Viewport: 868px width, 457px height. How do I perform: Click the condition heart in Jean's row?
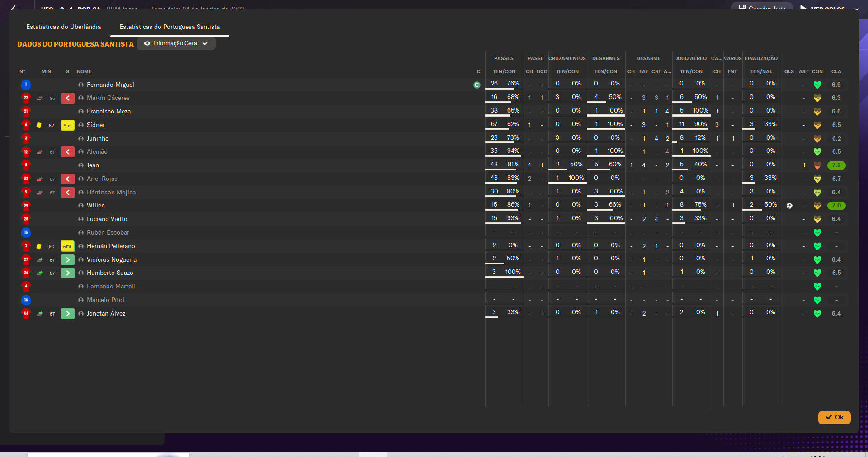coord(817,165)
